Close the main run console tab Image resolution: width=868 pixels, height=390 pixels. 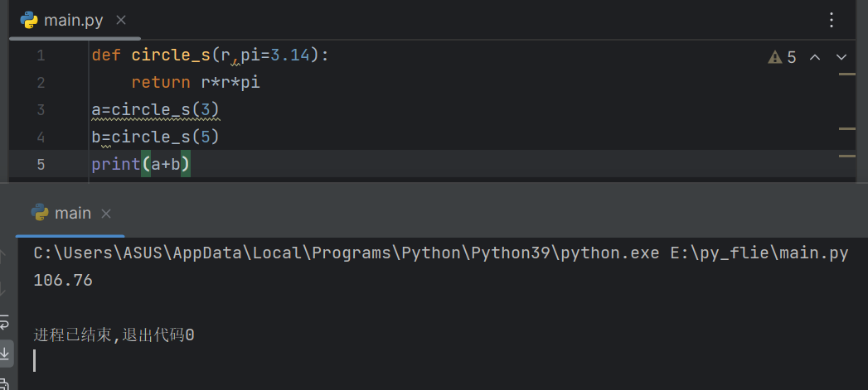(106, 214)
